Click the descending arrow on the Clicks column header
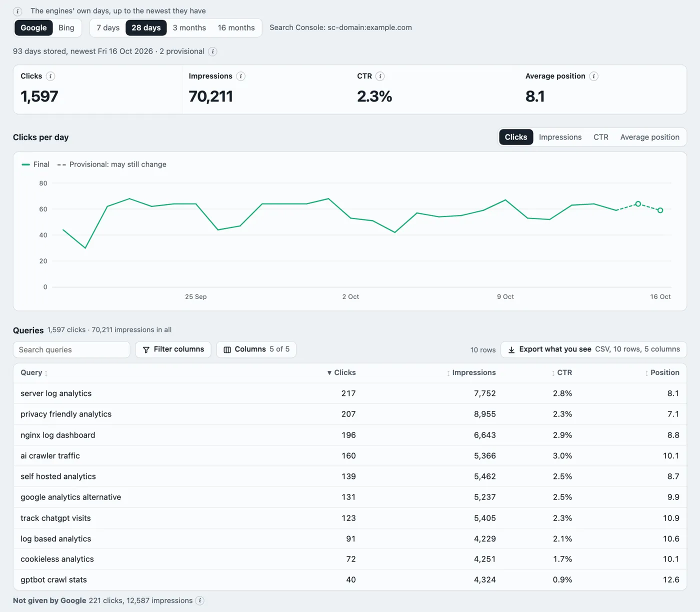Viewport: 700px width, 612px height. pos(329,373)
